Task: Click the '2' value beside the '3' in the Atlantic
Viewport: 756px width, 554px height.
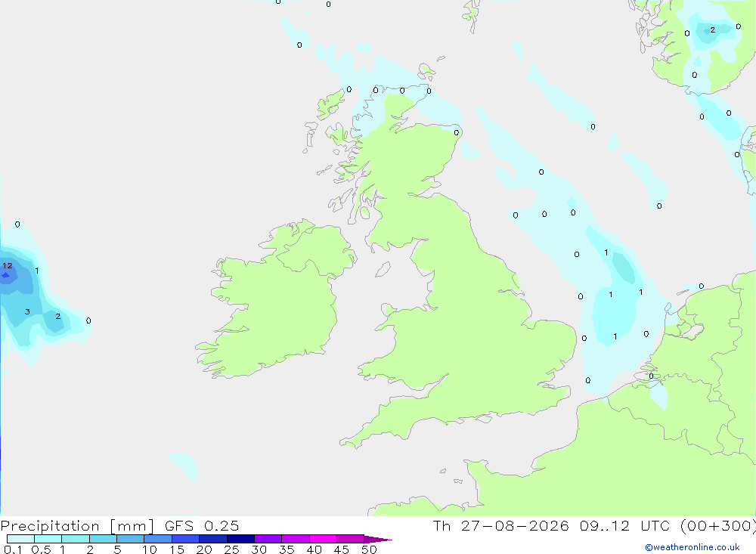Action: (x=58, y=316)
